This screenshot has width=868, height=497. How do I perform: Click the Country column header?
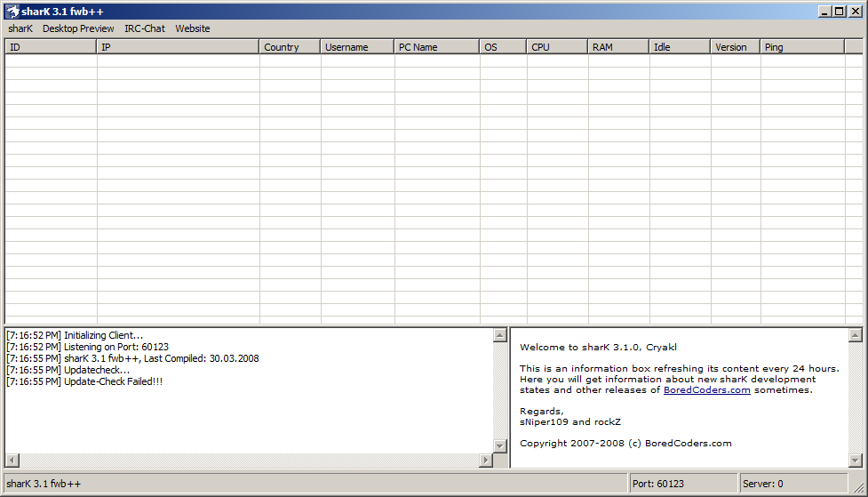290,47
